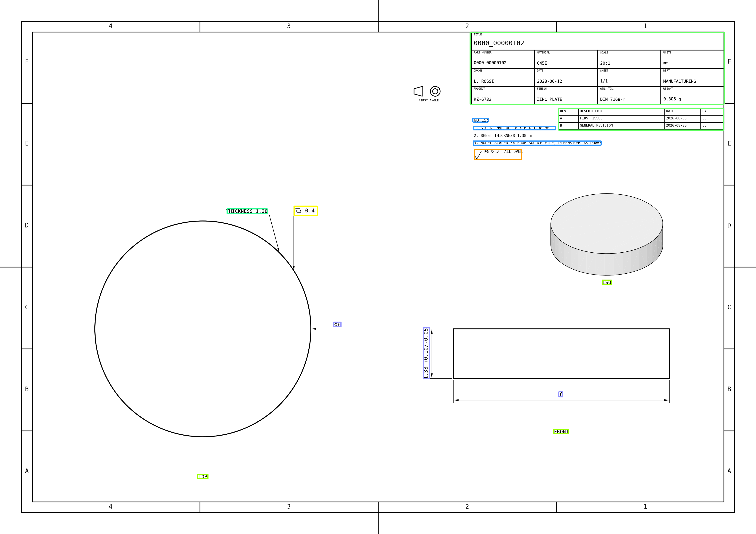This screenshot has height=534, width=756.
Task: Select the department value MANUFACTURING
Action: [680, 81]
